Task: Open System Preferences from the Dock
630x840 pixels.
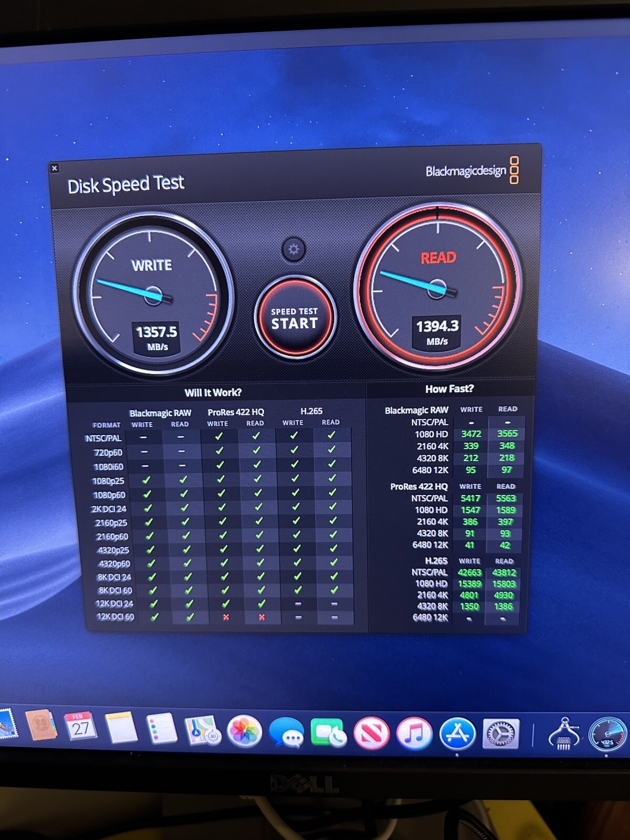Action: pyautogui.click(x=501, y=734)
